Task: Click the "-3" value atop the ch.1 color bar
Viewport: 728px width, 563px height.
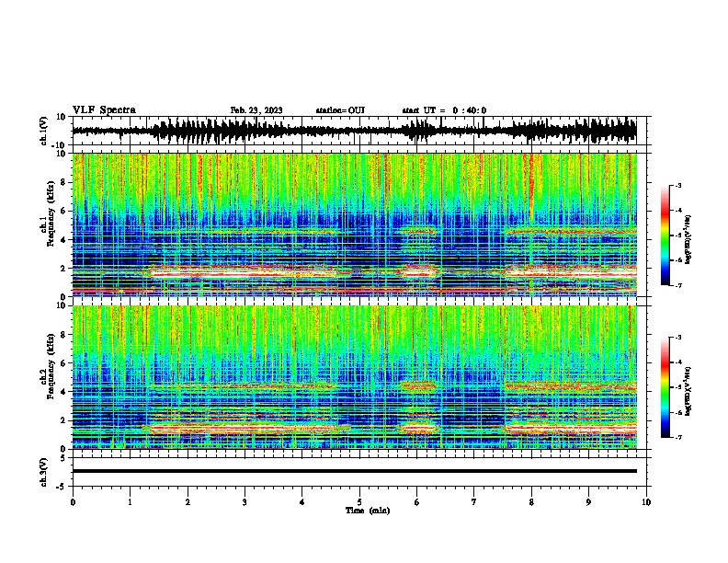Action: tap(678, 185)
